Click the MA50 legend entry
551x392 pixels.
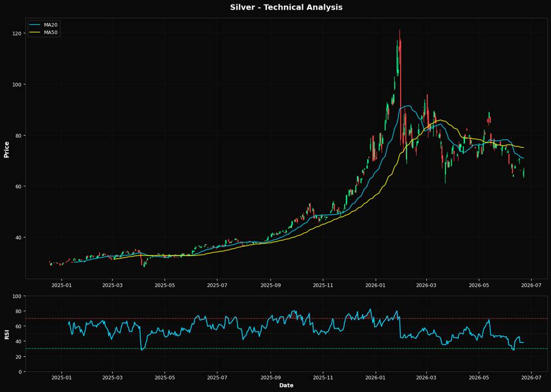point(44,33)
